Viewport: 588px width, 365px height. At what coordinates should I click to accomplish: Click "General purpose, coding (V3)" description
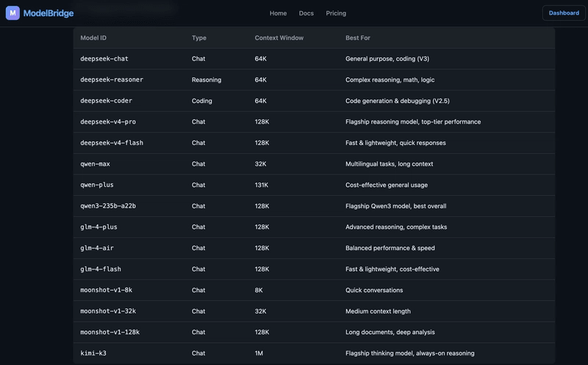click(387, 59)
